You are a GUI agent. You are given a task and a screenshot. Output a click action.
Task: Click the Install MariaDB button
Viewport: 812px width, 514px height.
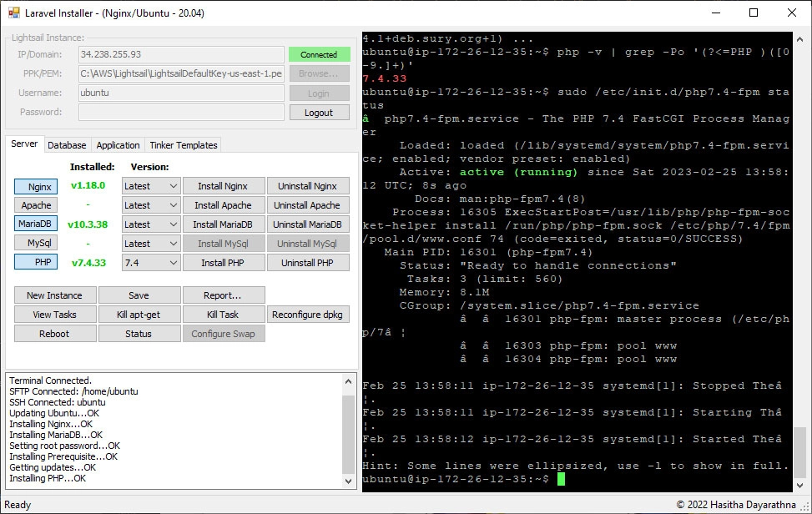(223, 224)
